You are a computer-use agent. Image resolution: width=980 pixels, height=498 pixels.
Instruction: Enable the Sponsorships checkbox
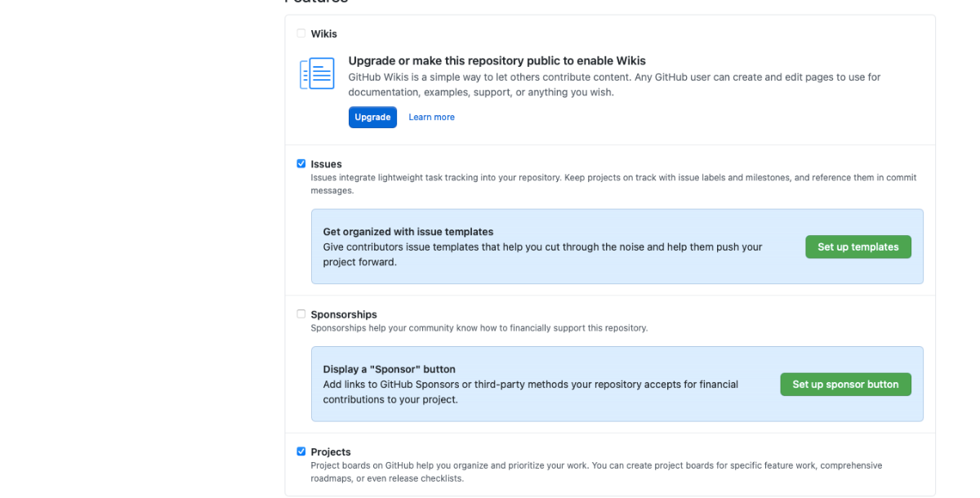[x=301, y=313]
